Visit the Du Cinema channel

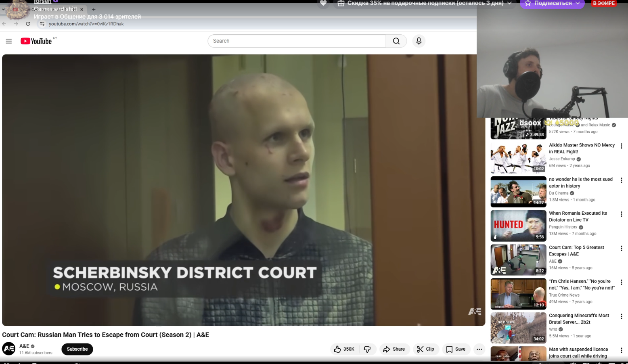tap(559, 193)
